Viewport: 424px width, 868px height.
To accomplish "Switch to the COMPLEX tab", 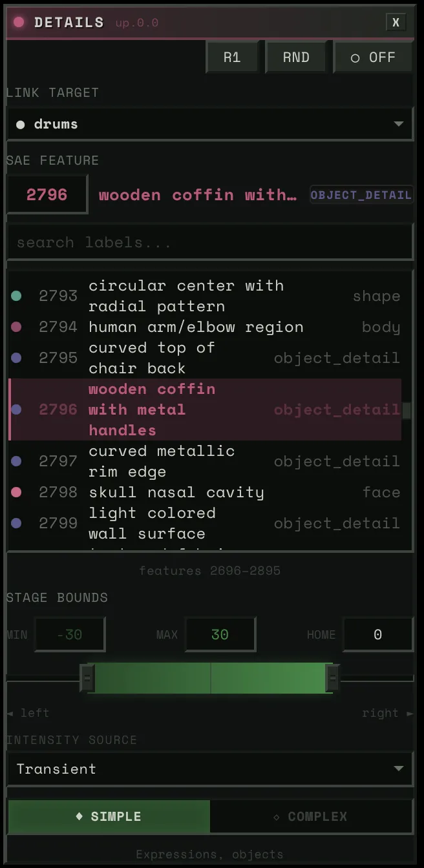I will 311,816.
